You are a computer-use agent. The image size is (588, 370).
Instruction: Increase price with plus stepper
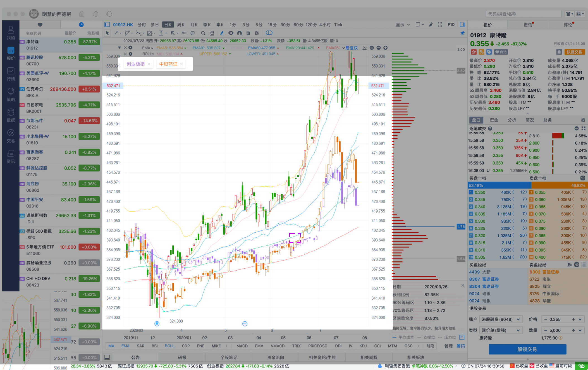[x=573, y=319]
